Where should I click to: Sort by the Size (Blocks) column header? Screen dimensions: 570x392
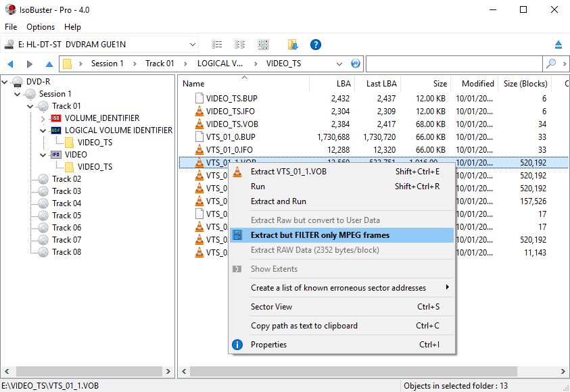pyautogui.click(x=525, y=84)
